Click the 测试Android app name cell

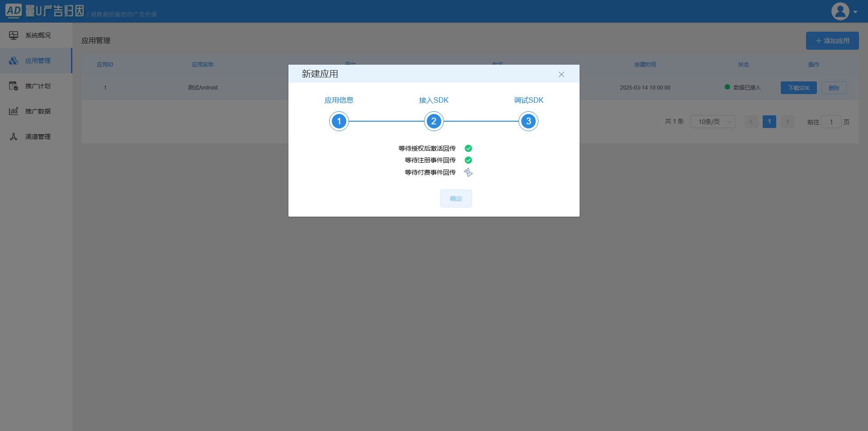coord(203,88)
